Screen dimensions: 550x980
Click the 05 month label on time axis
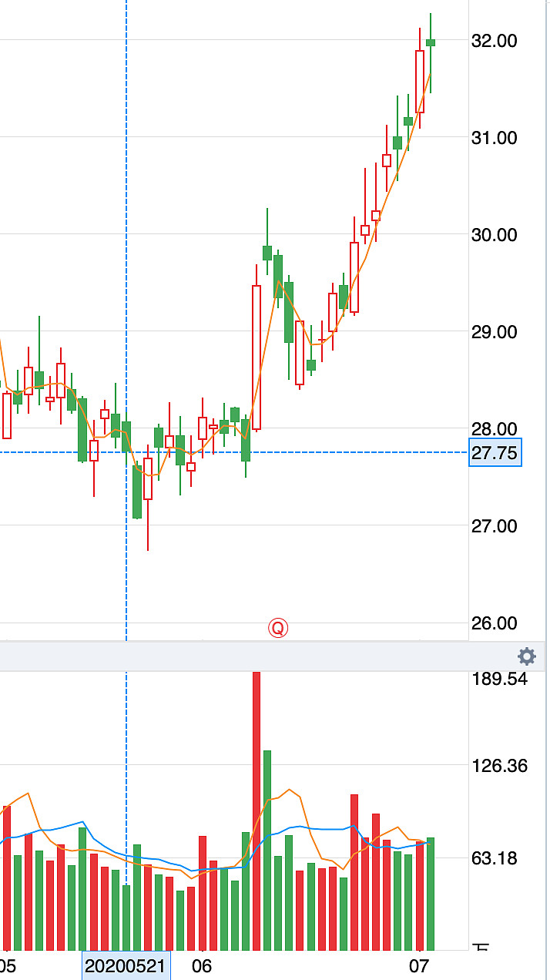[x=8, y=965]
